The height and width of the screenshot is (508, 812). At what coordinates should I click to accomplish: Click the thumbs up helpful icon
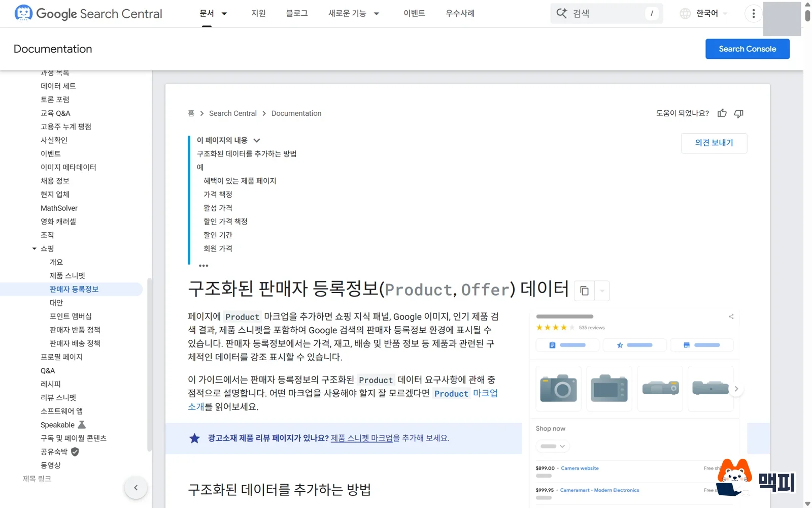click(722, 113)
